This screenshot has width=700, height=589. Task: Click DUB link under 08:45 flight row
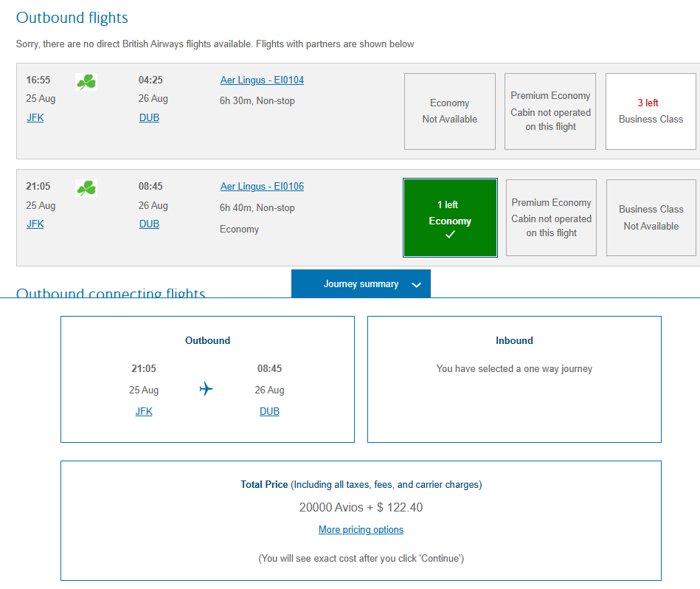[x=149, y=224]
